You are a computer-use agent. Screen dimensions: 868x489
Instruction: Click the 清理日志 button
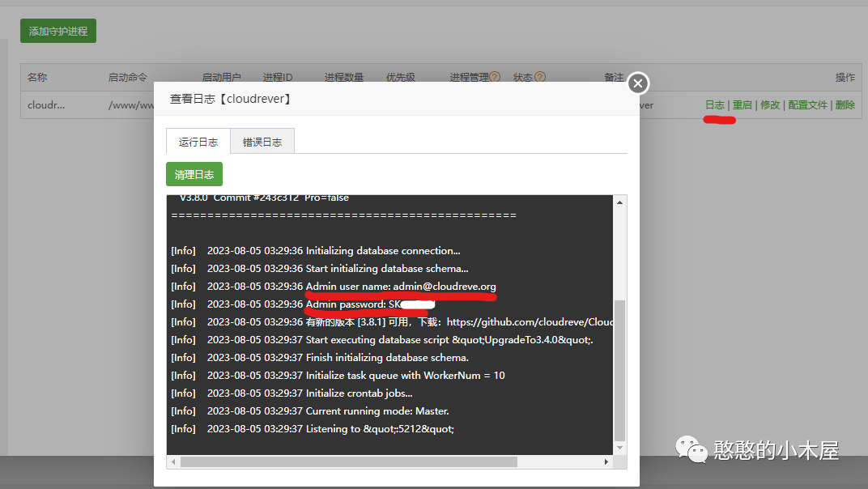(x=194, y=174)
